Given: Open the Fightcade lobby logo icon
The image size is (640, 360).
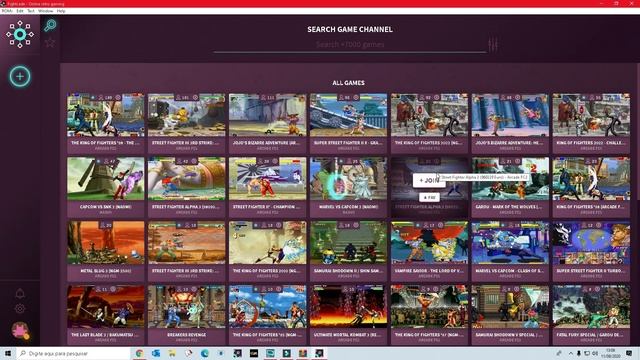Looking at the screenshot, I should click(20, 35).
